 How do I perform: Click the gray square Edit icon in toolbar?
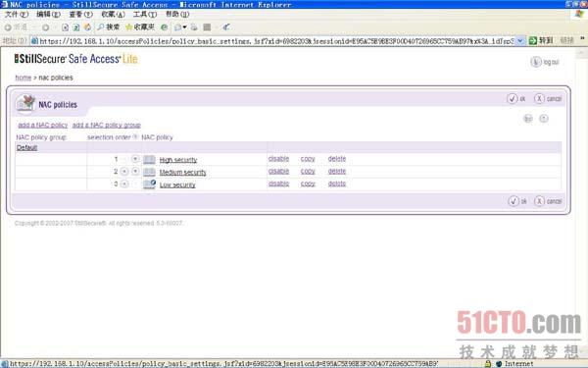pos(207,27)
